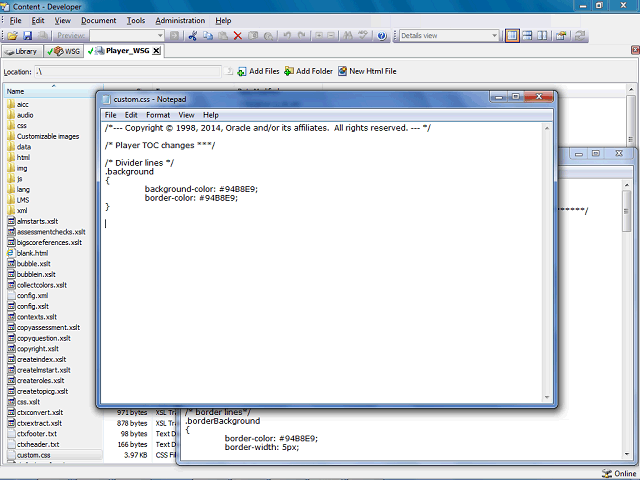Select the horizontal split layout icon
The width and height of the screenshot is (640, 480).
click(x=527, y=36)
